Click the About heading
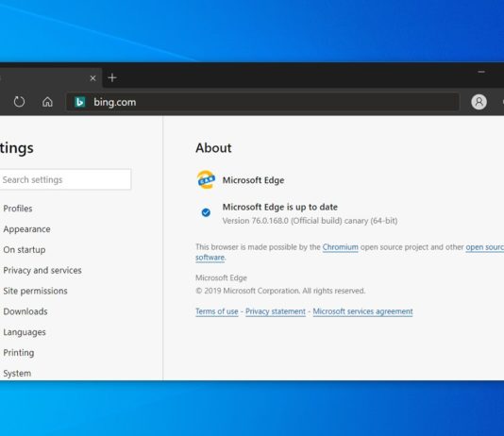 tap(213, 148)
